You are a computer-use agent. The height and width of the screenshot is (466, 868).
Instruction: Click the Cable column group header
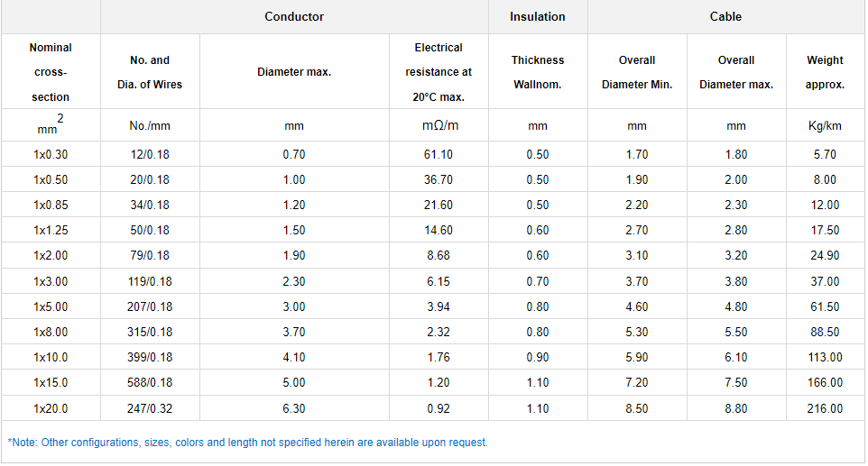[725, 17]
